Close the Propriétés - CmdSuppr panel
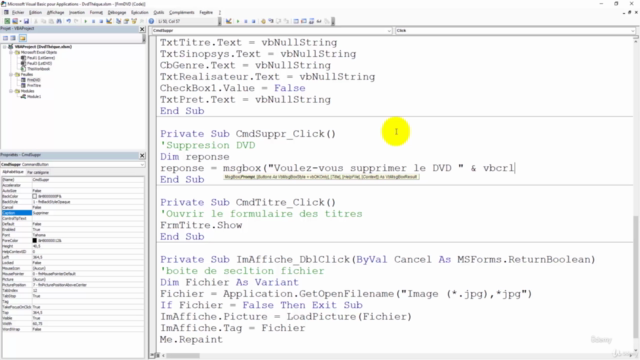This screenshot has height=360, width=640. [142, 156]
